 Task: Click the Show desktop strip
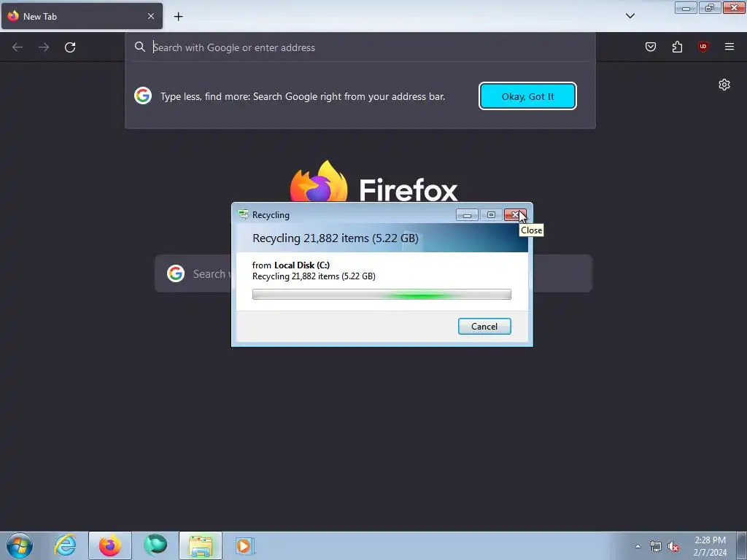coord(742,545)
